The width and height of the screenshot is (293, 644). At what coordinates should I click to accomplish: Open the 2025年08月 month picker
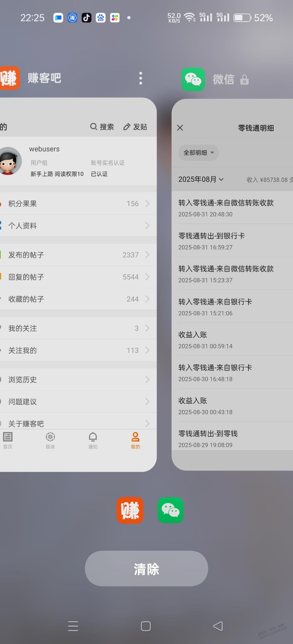[201, 179]
